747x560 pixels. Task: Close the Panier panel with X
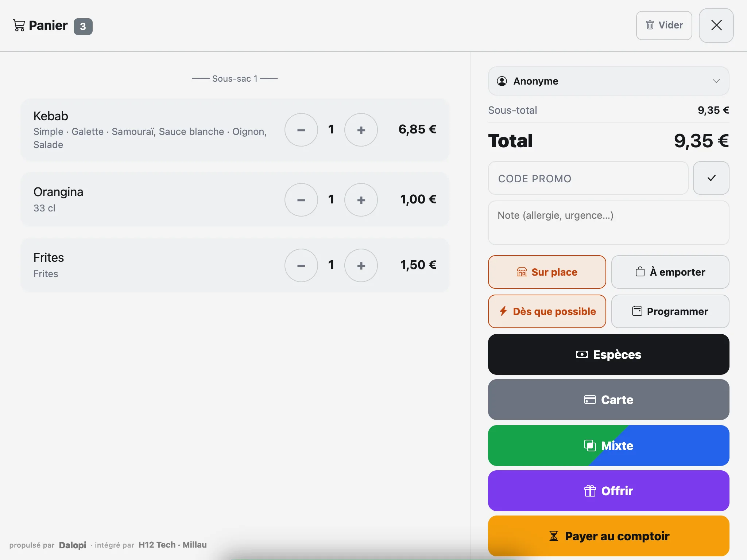coord(716,26)
